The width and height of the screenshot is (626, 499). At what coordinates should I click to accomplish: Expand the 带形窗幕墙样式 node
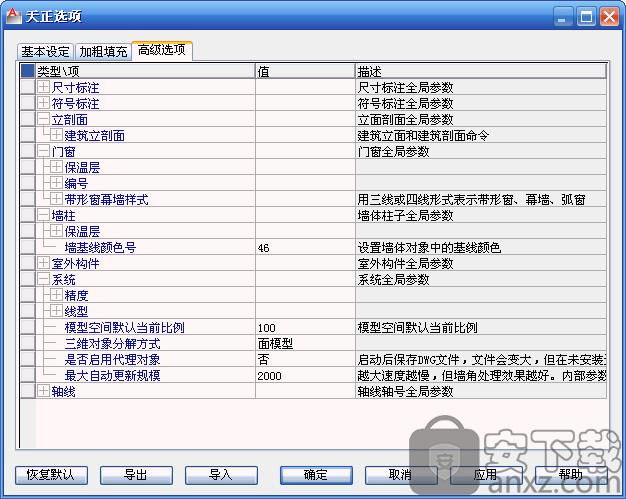(56, 199)
